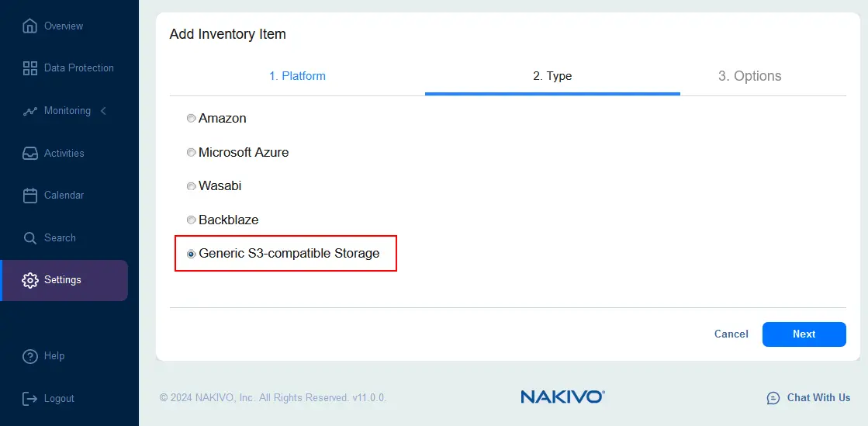
Task: Click the Add Inventory Item heading
Action: tap(227, 34)
